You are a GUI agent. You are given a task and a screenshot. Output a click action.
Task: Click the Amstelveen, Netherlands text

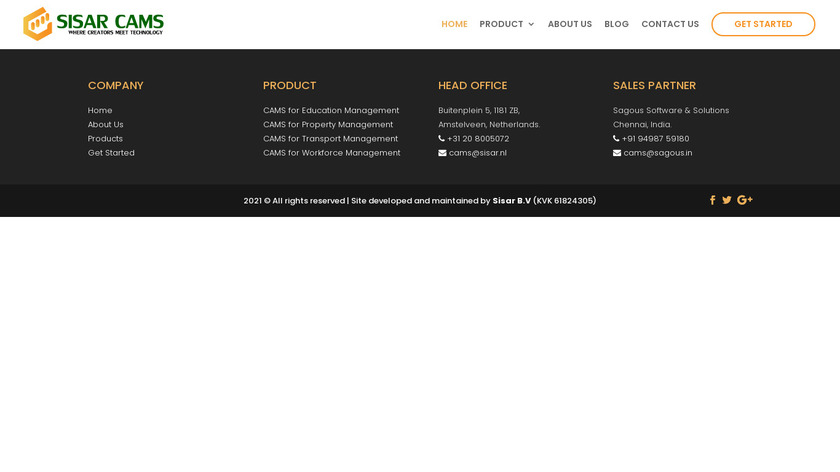coord(489,124)
